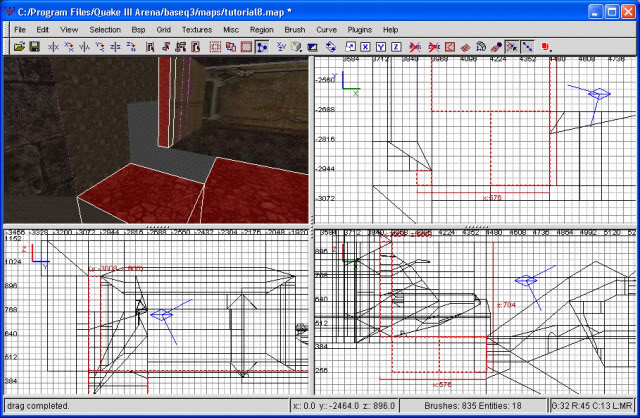Maximize the GtkRadiant window
This screenshot has height=418, width=640.
pos(612,12)
